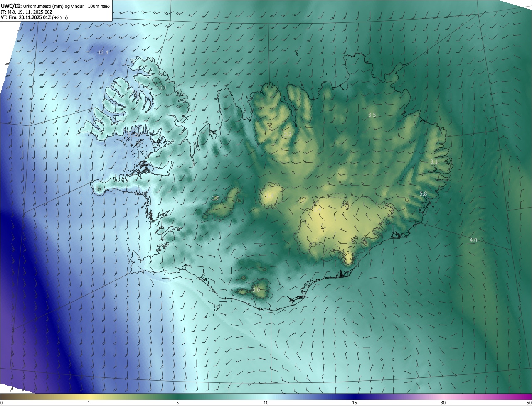Click the 2.2 value label on the map
The width and height of the screenshot is (532, 406).
point(288,135)
